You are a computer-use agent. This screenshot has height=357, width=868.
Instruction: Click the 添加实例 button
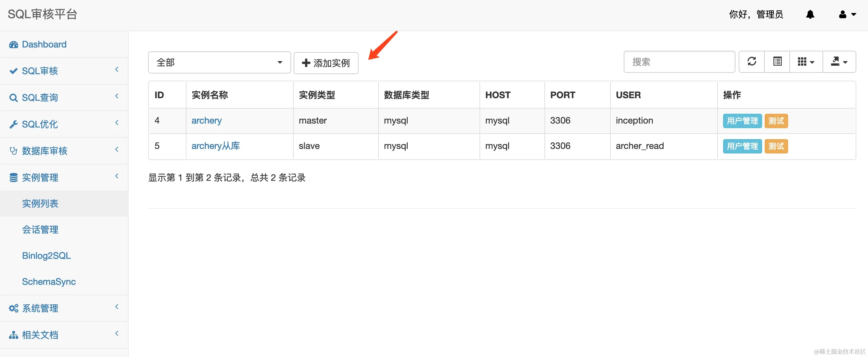coord(325,63)
